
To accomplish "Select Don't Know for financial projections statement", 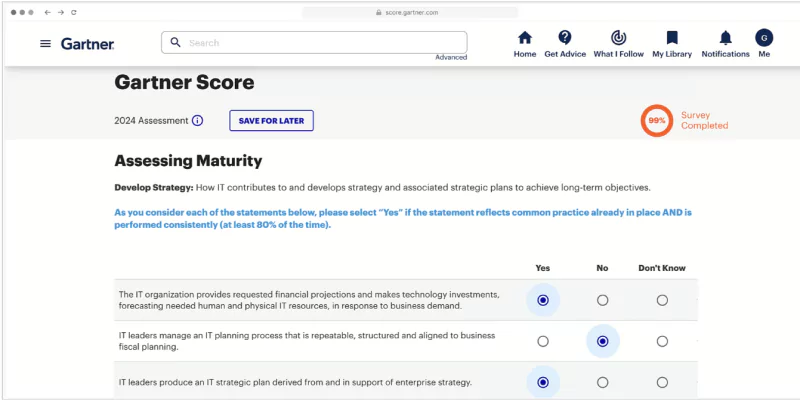I will 662,300.
